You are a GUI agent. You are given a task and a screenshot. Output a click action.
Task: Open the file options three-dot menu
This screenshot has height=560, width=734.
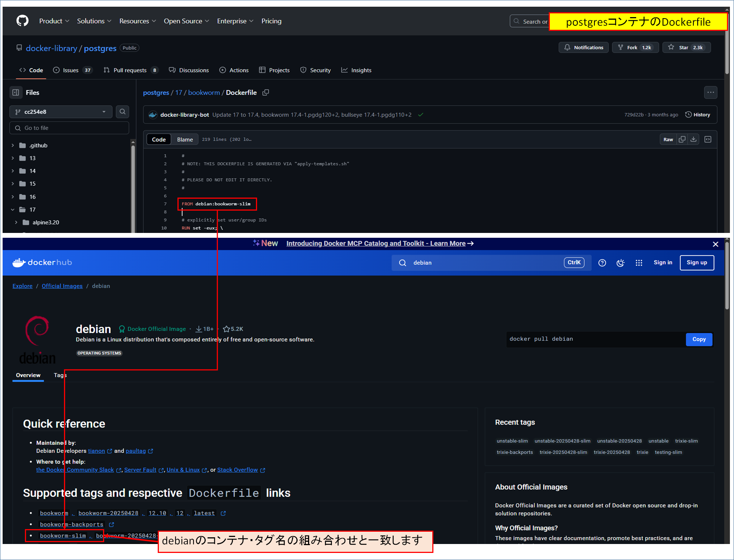click(711, 92)
